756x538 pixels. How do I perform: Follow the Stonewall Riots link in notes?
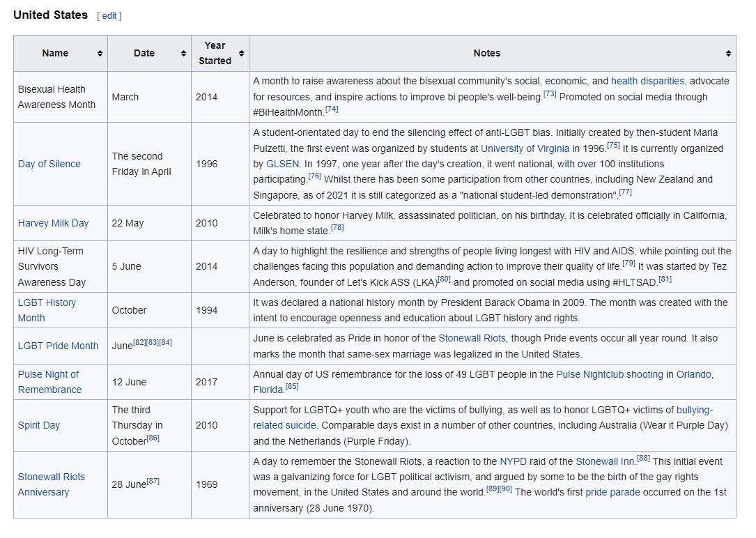coord(472,338)
